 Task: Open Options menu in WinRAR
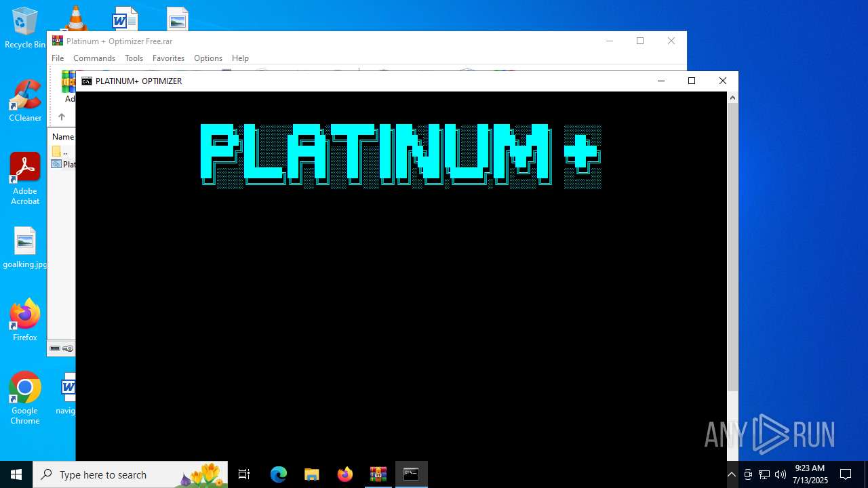pos(208,58)
